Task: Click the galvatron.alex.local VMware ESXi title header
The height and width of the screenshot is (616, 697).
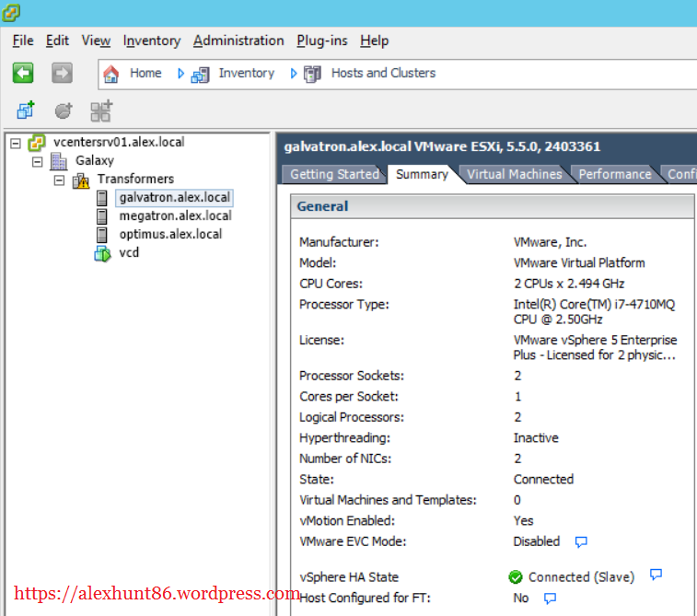Action: [442, 146]
